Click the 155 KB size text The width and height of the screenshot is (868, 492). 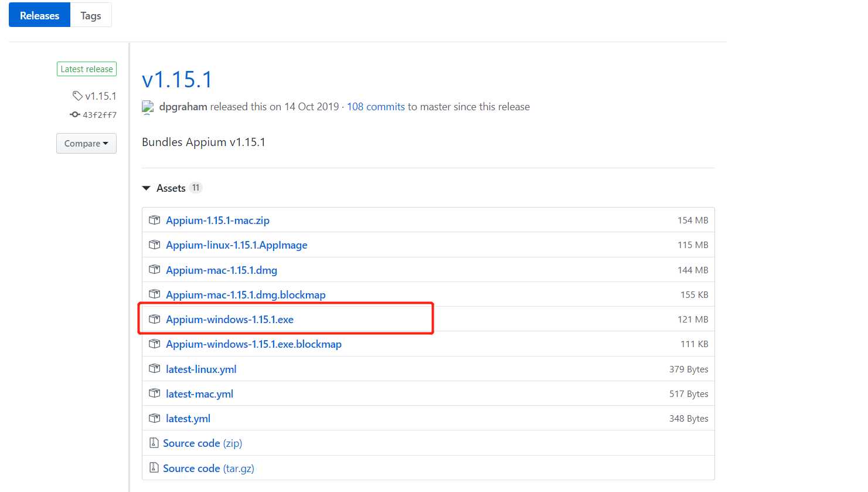695,295
